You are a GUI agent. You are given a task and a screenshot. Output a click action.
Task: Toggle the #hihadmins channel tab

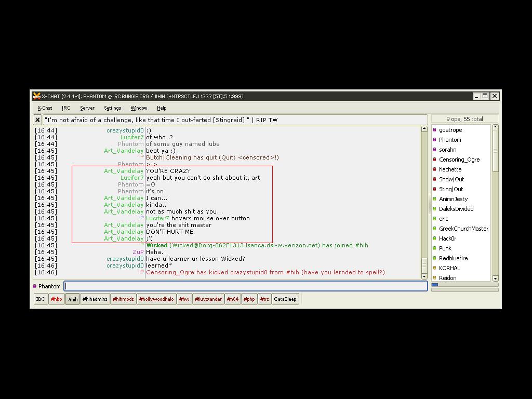pyautogui.click(x=95, y=299)
